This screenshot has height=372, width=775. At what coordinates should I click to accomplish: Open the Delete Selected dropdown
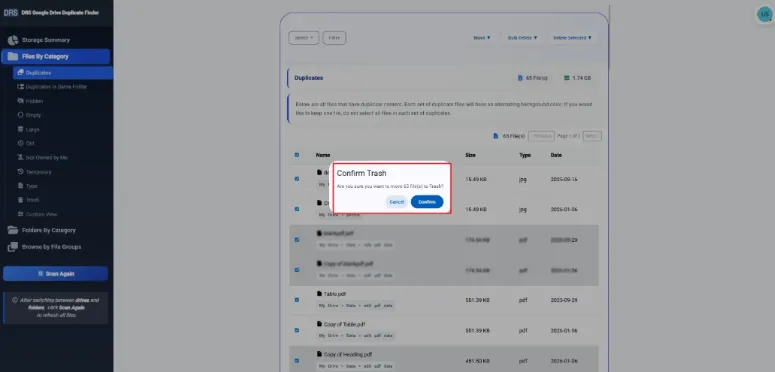coord(572,38)
